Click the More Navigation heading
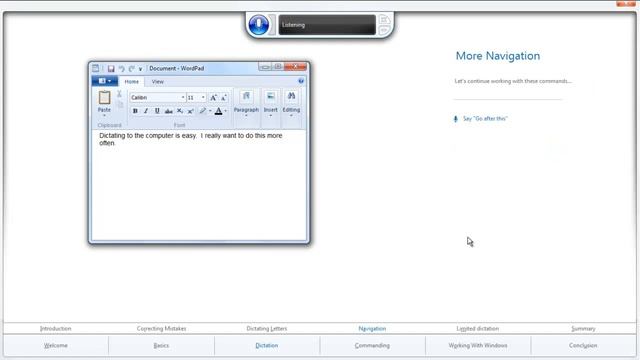This screenshot has height=360, width=640. 498,56
